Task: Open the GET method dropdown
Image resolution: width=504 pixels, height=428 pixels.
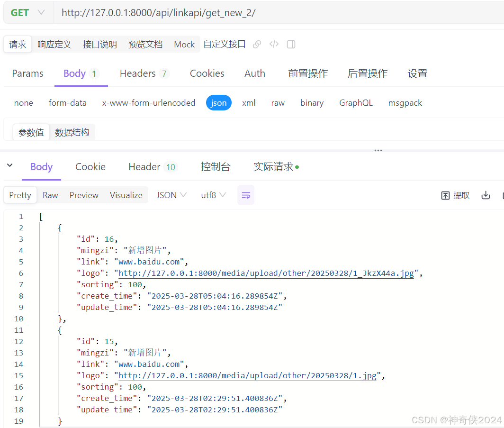Action: [x=27, y=12]
